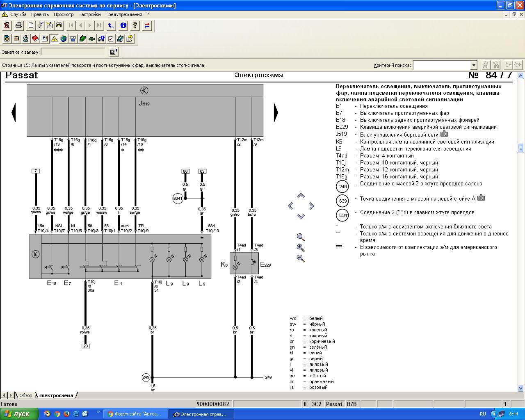Click the search criteria text field

click(442, 65)
